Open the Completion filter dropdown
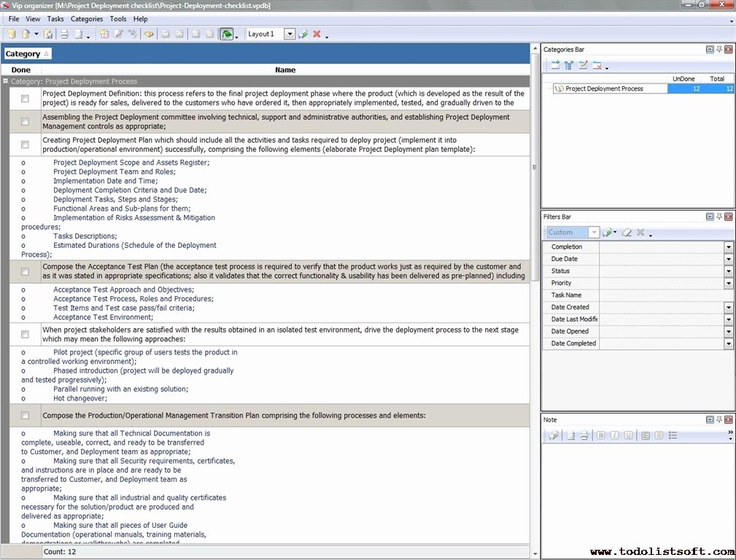Screen dimensions: 736x560 729,247
